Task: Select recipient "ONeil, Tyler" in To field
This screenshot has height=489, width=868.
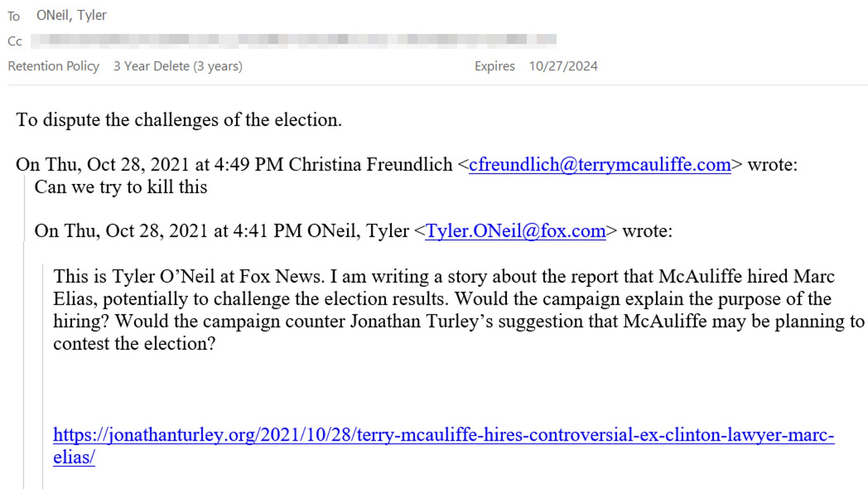Action: click(71, 15)
